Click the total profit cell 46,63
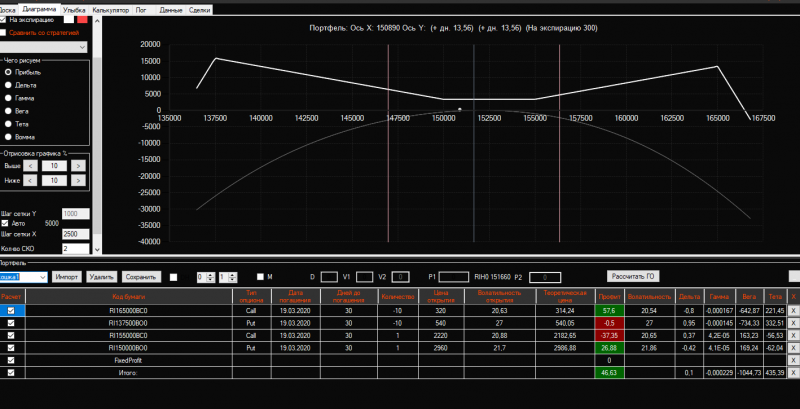This screenshot has width=800, height=409. pyautogui.click(x=610, y=373)
